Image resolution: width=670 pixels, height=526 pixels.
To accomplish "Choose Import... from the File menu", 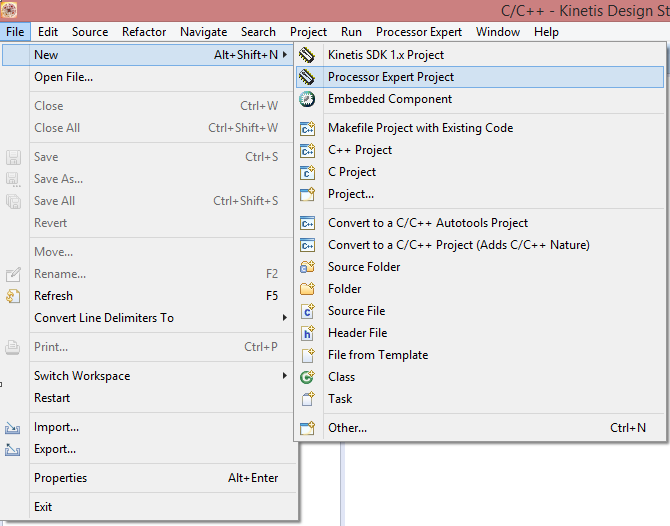I will (x=148, y=427).
